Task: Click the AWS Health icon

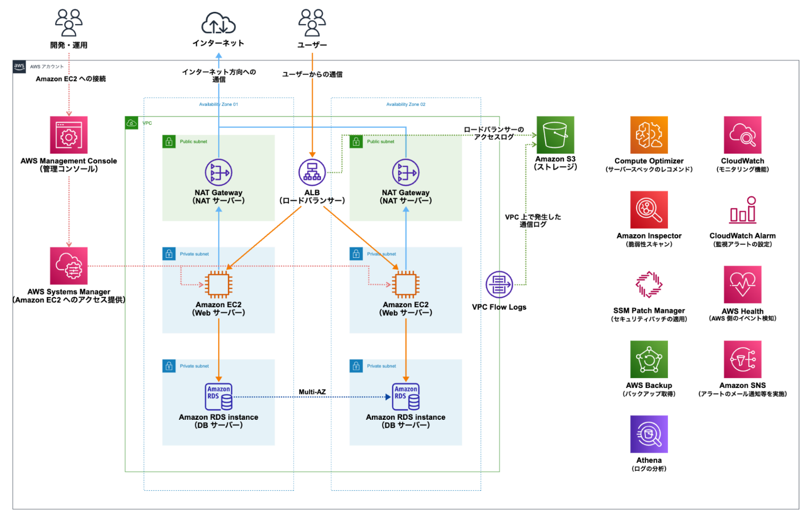Action: tap(742, 285)
